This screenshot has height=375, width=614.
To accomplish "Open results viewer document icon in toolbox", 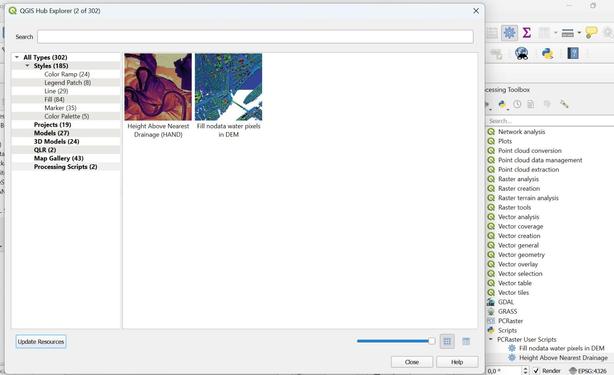I will [x=531, y=104].
